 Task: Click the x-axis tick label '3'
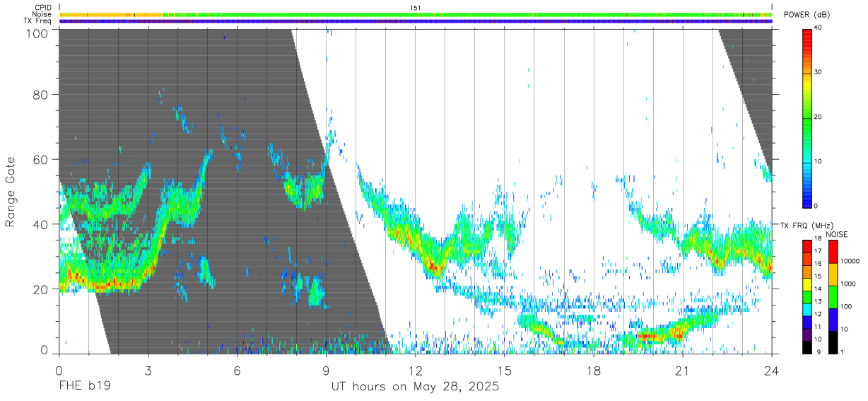coord(148,372)
